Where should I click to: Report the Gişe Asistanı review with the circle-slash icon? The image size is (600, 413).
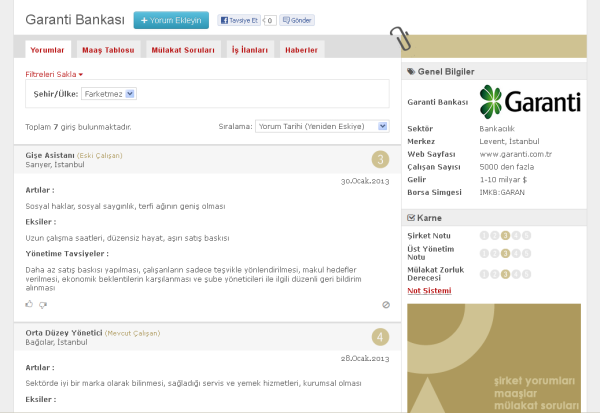tap(386, 305)
